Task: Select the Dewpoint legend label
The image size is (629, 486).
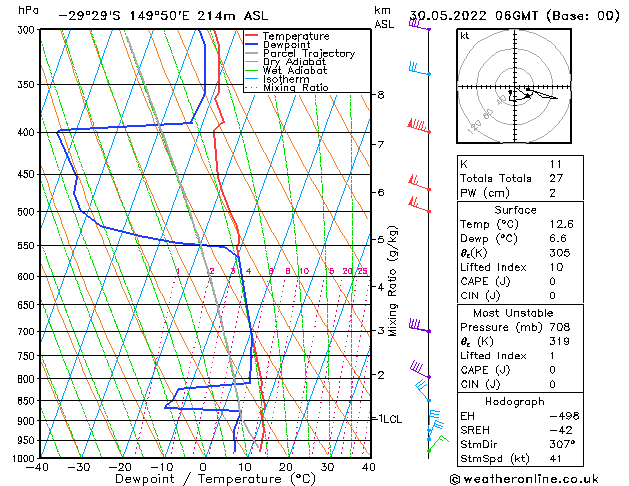Action: pos(286,45)
